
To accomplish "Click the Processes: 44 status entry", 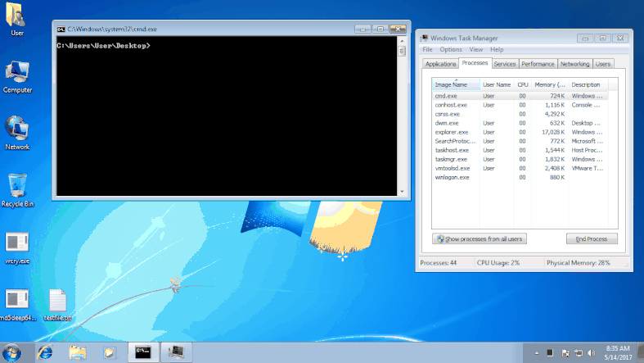I will tap(439, 263).
